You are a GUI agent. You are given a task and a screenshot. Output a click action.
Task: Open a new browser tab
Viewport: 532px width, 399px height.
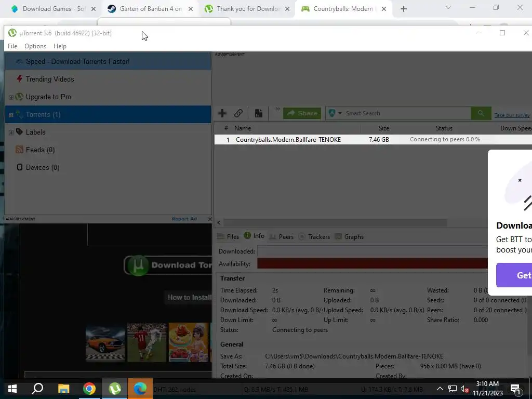pos(403,9)
